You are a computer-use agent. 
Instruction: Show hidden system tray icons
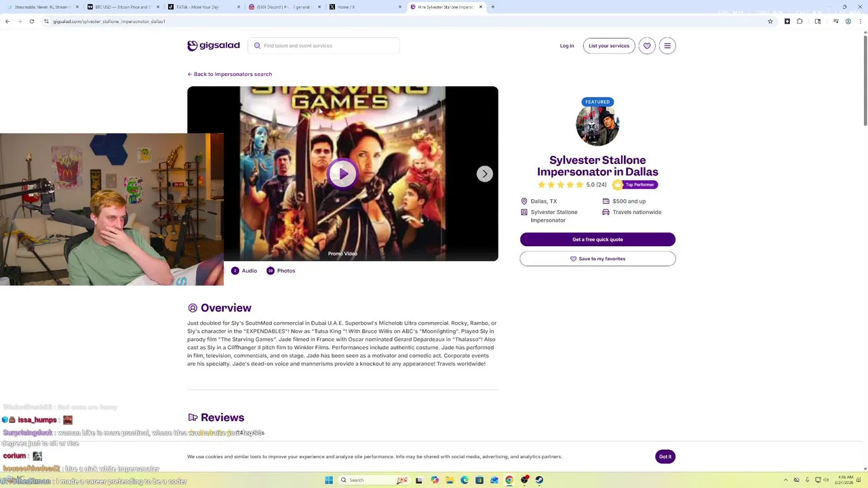pyautogui.click(x=786, y=480)
